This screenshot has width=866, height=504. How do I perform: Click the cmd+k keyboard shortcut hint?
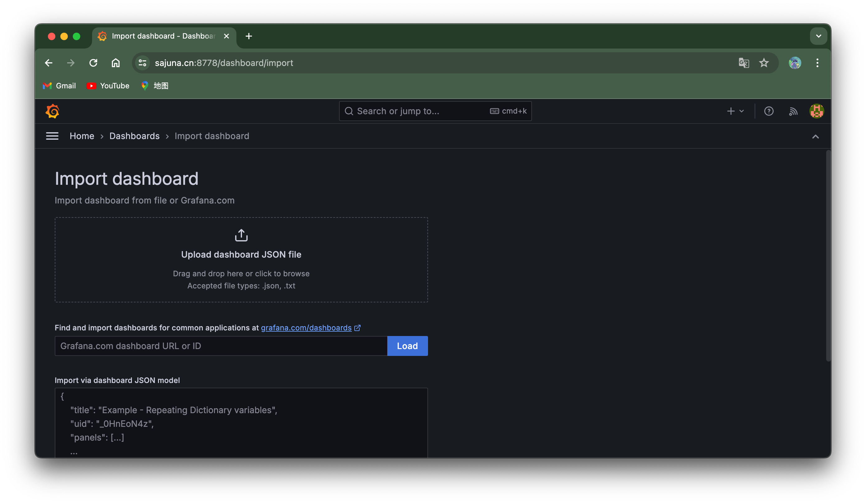(x=508, y=111)
